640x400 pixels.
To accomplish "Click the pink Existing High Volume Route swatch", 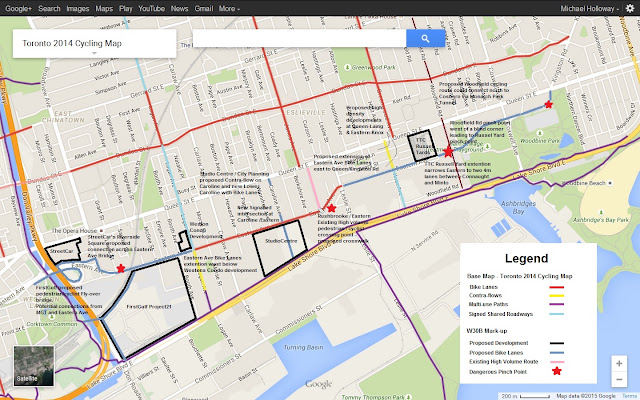I will point(556,362).
